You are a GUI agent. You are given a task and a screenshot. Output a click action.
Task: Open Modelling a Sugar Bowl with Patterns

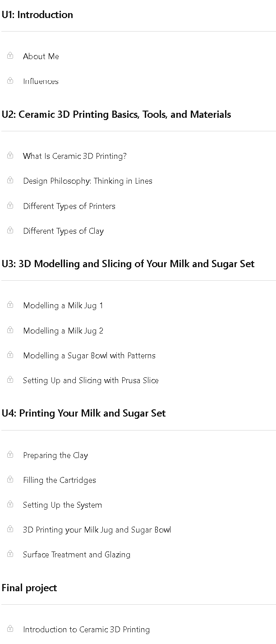tap(89, 356)
